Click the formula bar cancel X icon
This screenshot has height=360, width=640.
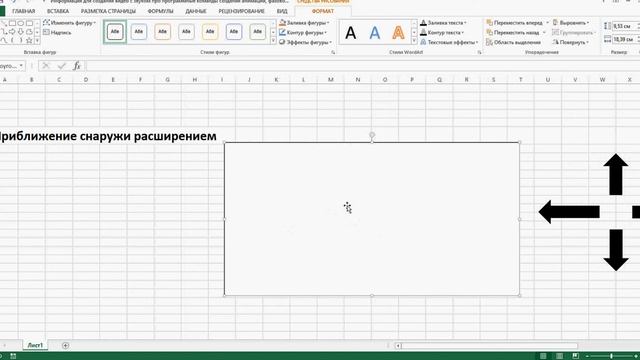[x=46, y=66]
